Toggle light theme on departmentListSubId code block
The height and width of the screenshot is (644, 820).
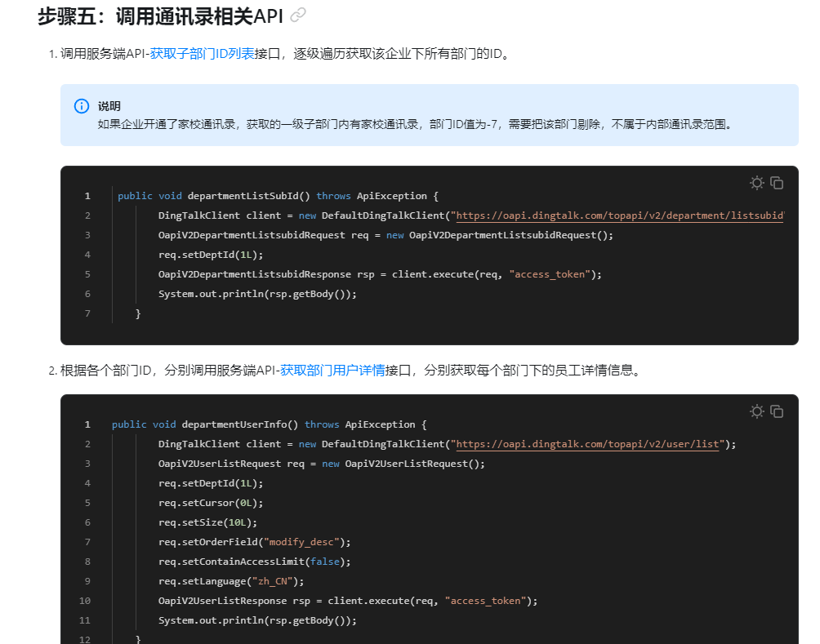click(757, 183)
